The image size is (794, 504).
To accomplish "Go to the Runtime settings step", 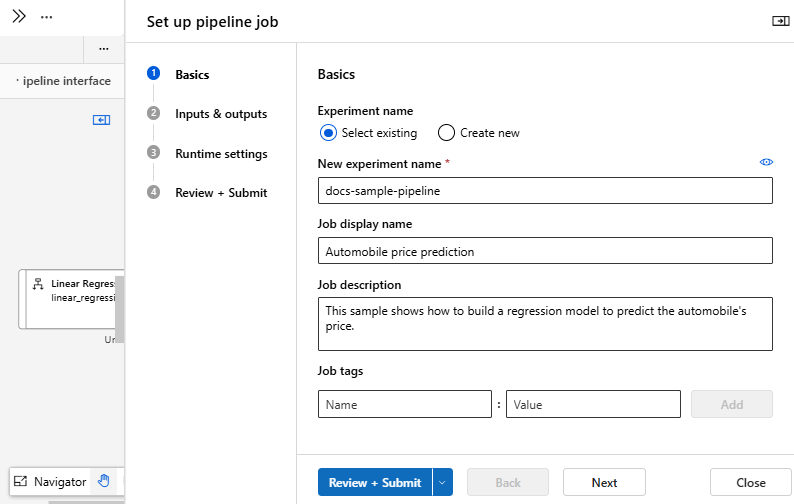I will pyautogui.click(x=221, y=154).
